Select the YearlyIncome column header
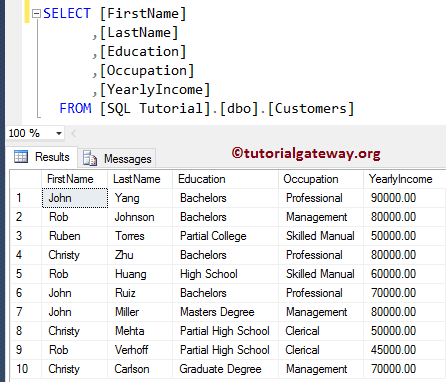The height and width of the screenshot is (382, 446). click(x=405, y=179)
